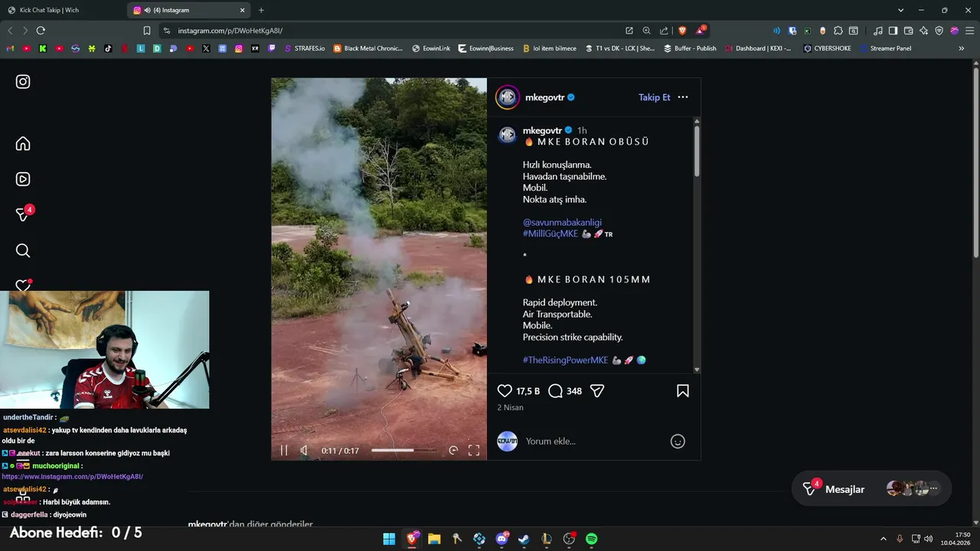The image size is (980, 551).
Task: Open notifications heart in sidebar
Action: [23, 285]
